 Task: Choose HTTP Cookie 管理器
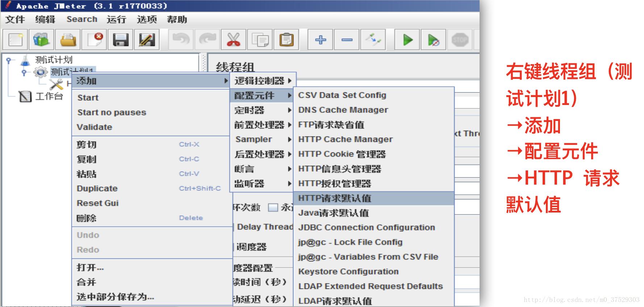[x=374, y=154]
